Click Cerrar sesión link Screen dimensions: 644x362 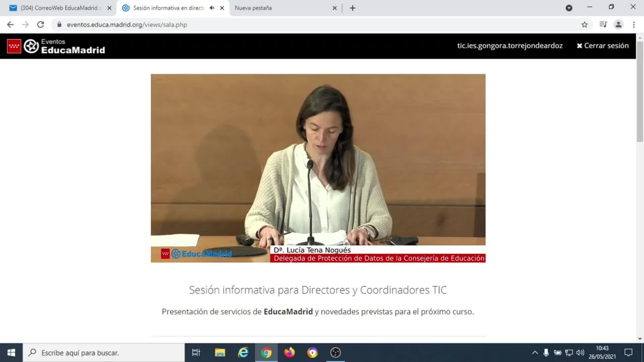click(x=603, y=46)
